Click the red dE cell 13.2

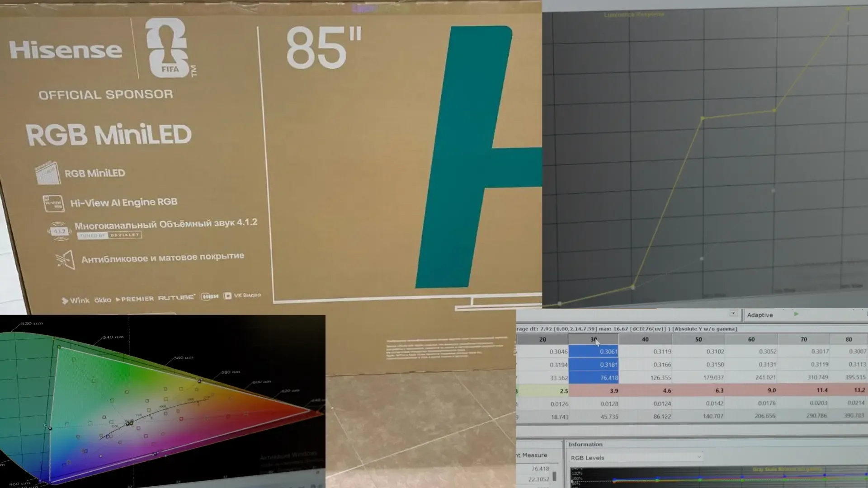pyautogui.click(x=849, y=390)
